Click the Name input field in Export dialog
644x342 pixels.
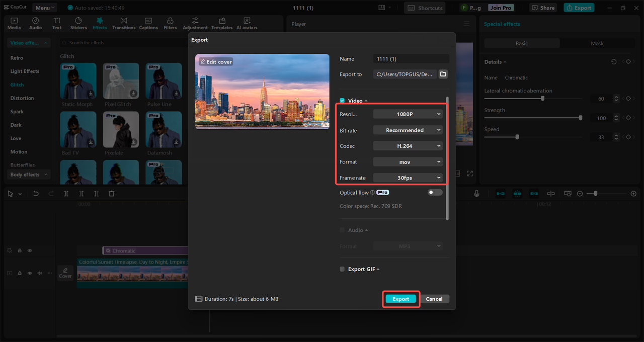coord(411,59)
